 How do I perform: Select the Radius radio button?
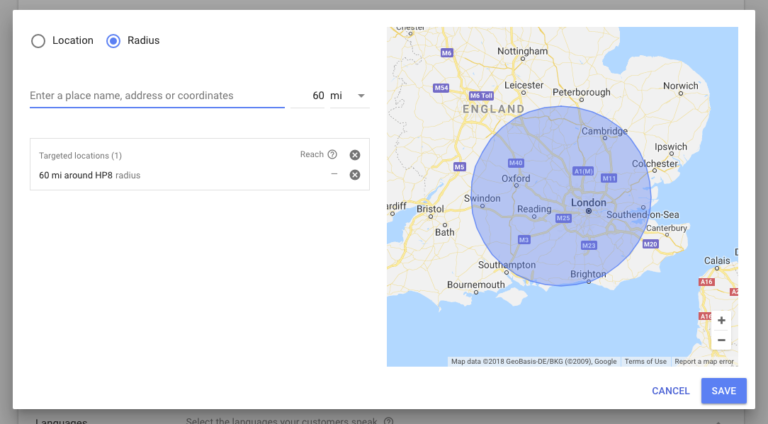113,41
